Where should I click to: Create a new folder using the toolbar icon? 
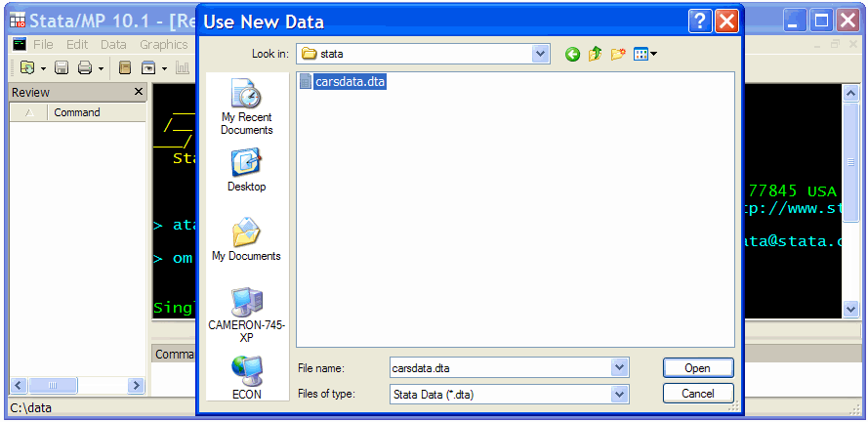(617, 55)
